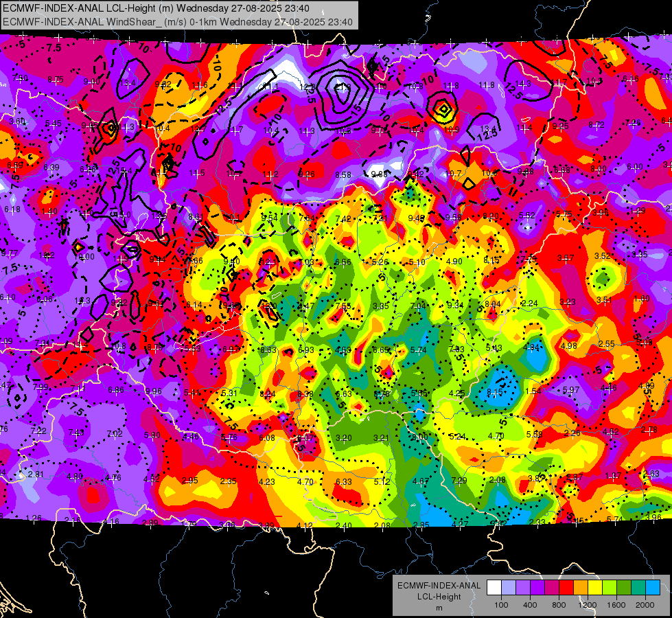This screenshot has height=618, width=672.
Task: Click the 2.35 grid value on map
Action: click(229, 481)
